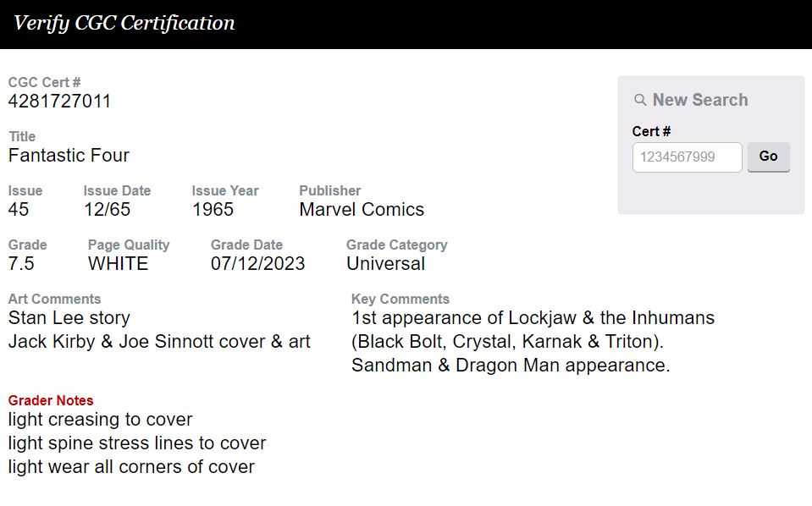Click the grade date 07/12/2023
812x506 pixels.
257,263
